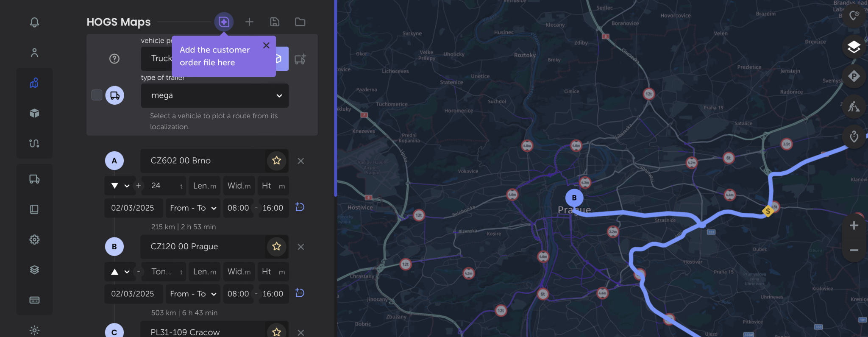868x337 pixels.
Task: Favorite CZ602 00 Brno with star
Action: [277, 161]
